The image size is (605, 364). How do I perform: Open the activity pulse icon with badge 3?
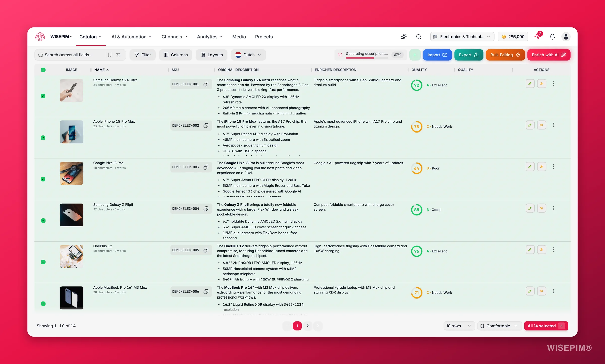pos(538,36)
